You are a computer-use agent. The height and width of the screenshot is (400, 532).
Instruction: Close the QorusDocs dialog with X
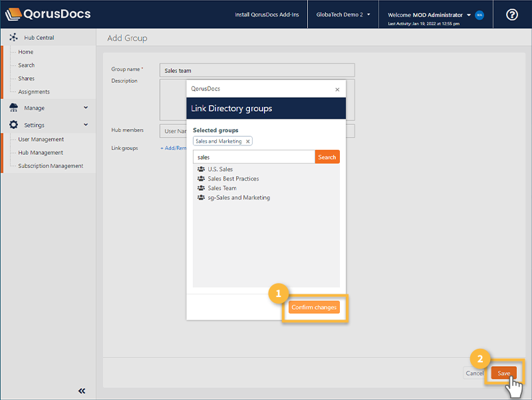click(337, 90)
